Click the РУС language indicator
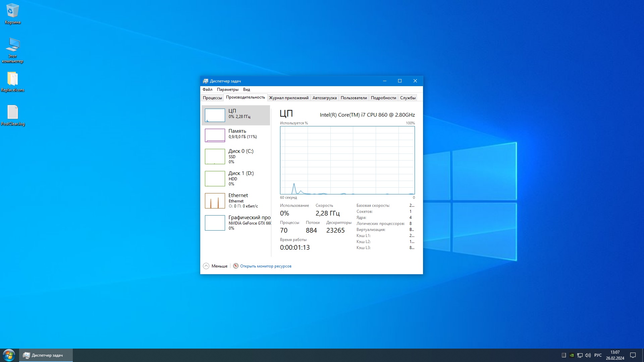The width and height of the screenshot is (644, 362). click(598, 355)
